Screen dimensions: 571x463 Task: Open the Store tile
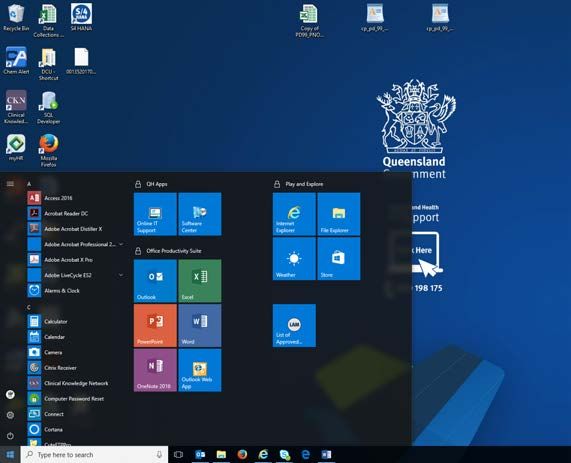click(x=339, y=259)
